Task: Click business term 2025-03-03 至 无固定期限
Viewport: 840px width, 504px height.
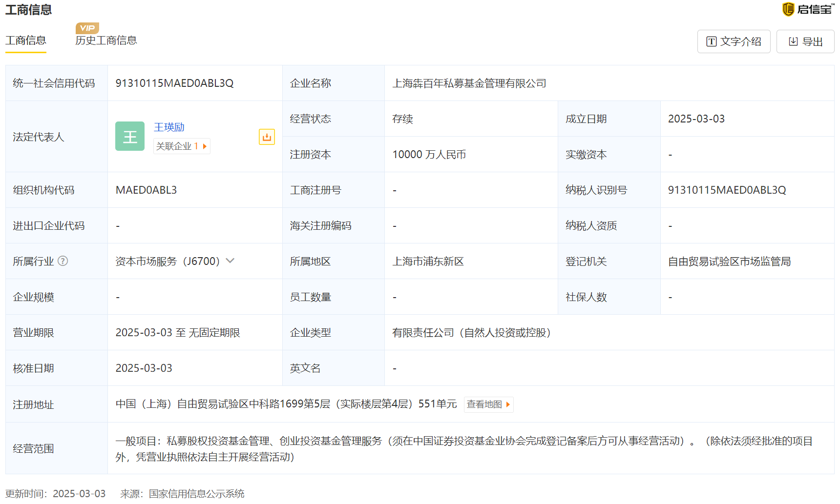Action: coord(178,333)
